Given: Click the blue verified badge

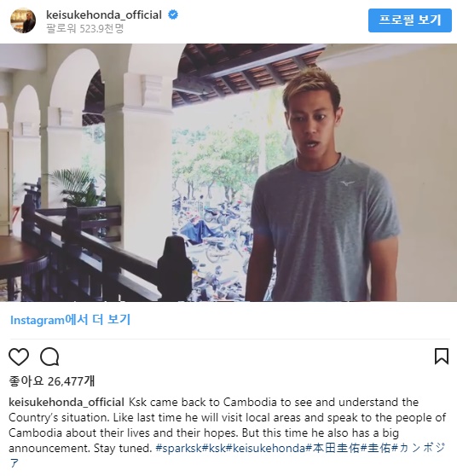Looking at the screenshot, I should pos(173,15).
